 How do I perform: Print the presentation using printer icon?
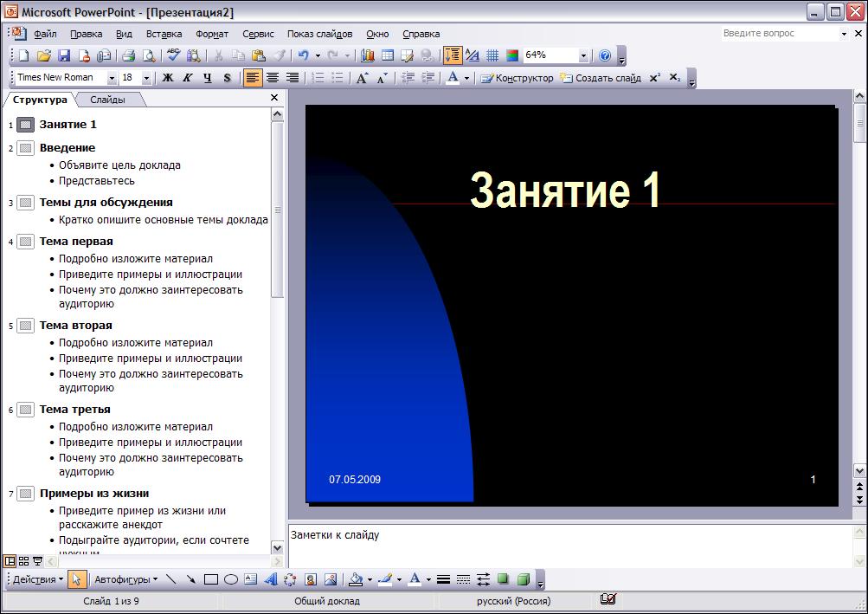(128, 55)
